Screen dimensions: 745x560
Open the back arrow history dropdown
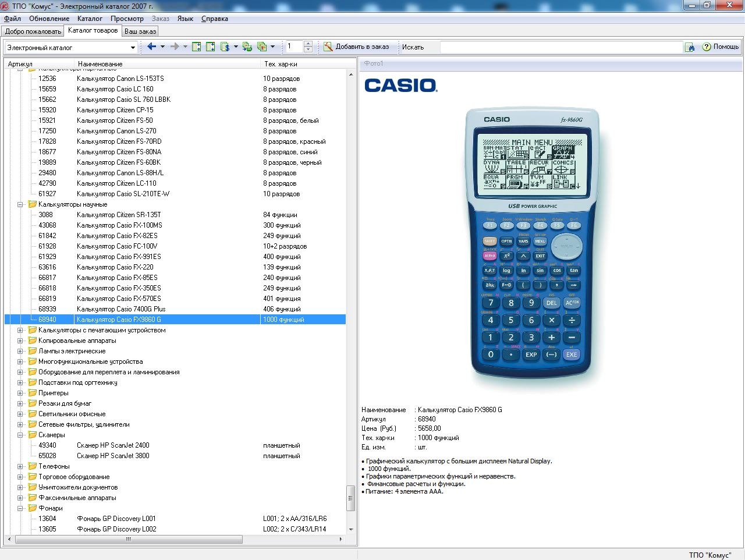[162, 47]
